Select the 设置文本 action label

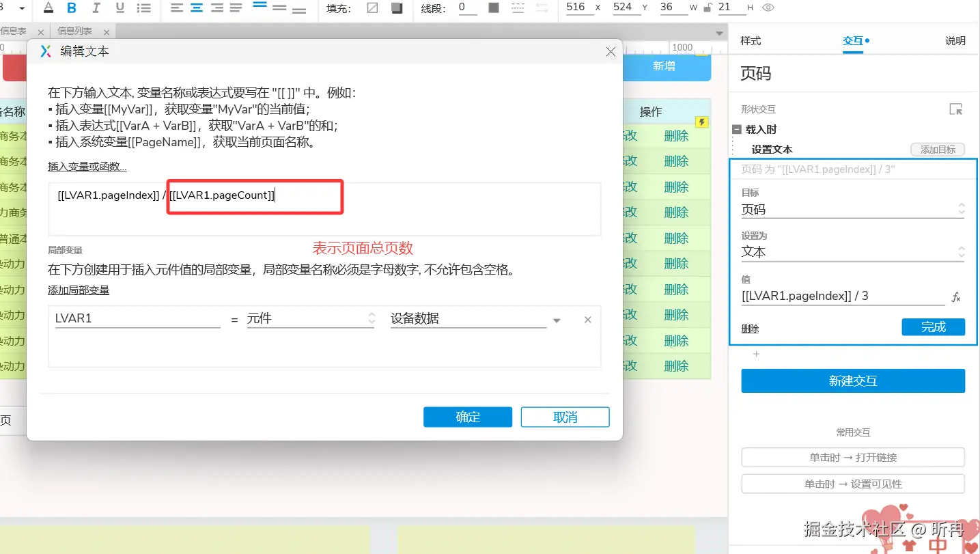[772, 150]
